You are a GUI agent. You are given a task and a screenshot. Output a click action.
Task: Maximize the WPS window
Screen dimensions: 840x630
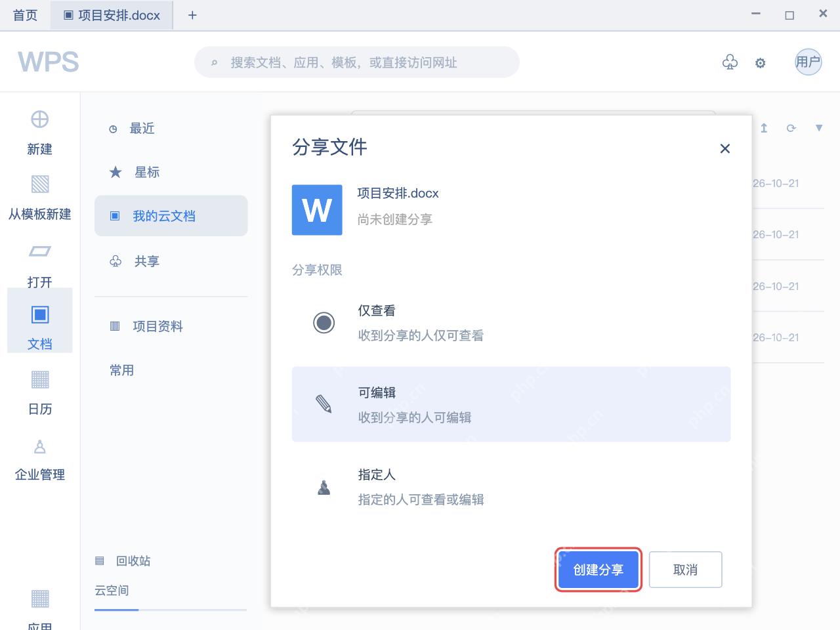(x=789, y=14)
